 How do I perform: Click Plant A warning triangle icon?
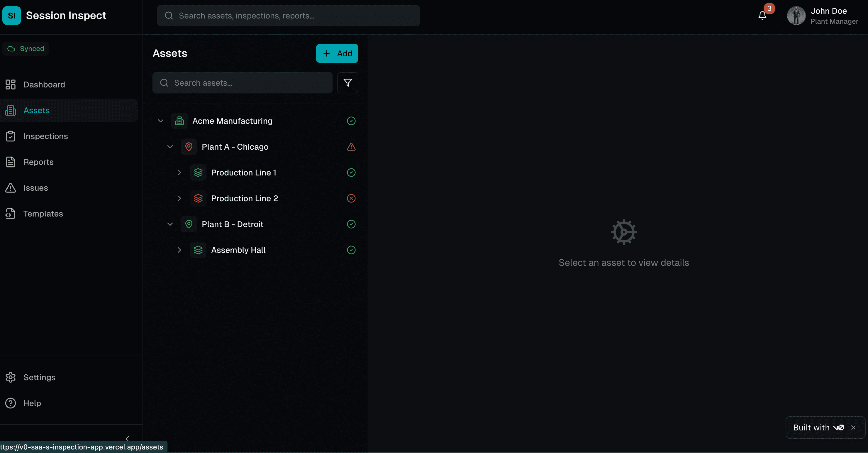(x=351, y=147)
